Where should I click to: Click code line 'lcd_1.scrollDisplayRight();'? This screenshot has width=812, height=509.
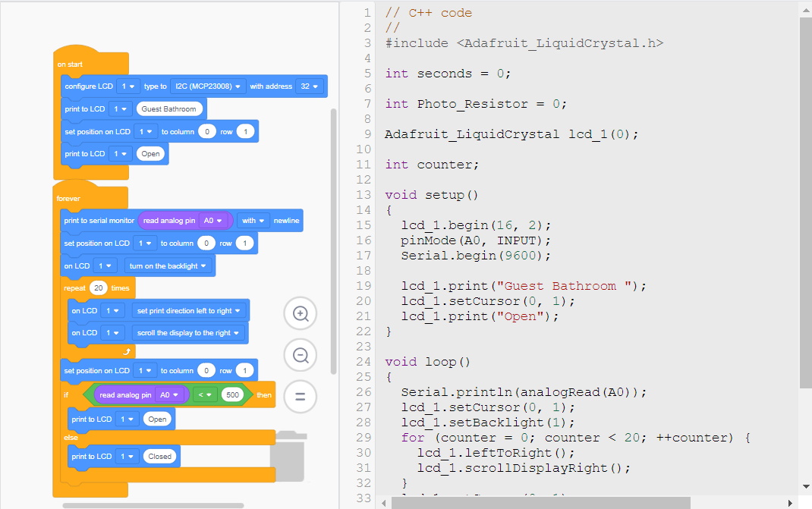524,468
